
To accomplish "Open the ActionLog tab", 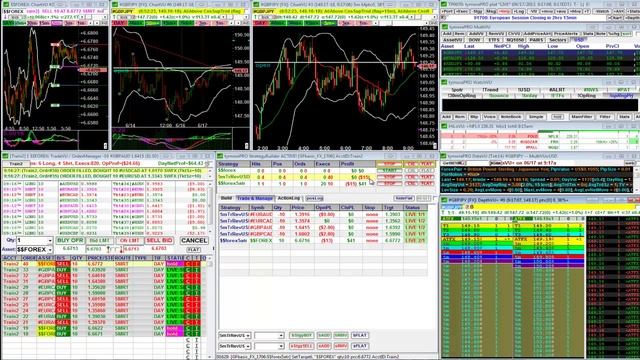I will click(x=289, y=198).
